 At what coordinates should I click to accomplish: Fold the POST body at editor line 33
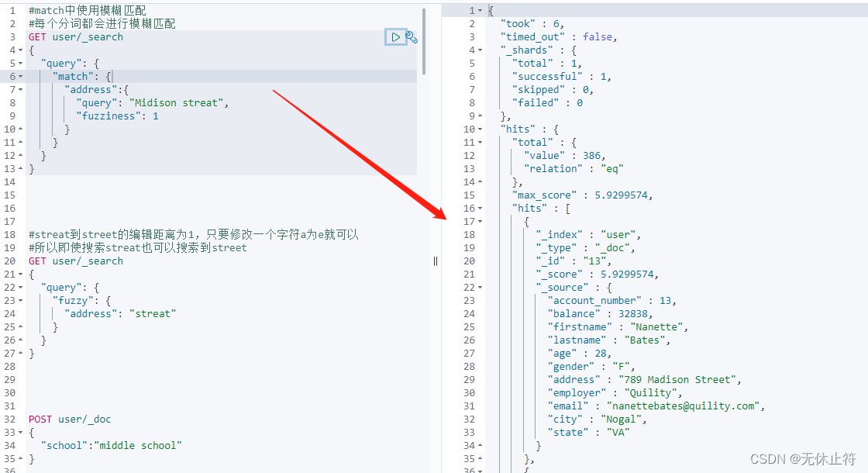coord(21,433)
